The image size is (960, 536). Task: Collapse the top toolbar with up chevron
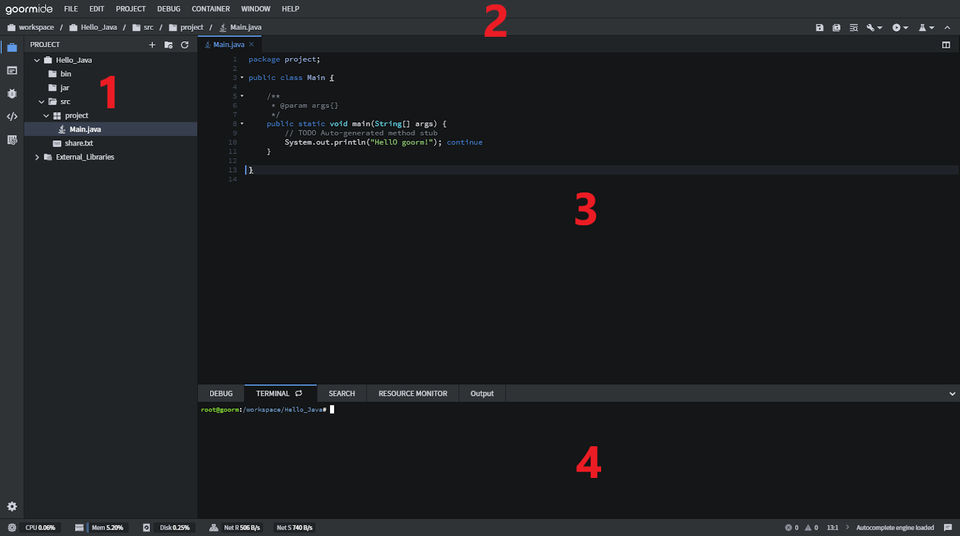[x=947, y=27]
